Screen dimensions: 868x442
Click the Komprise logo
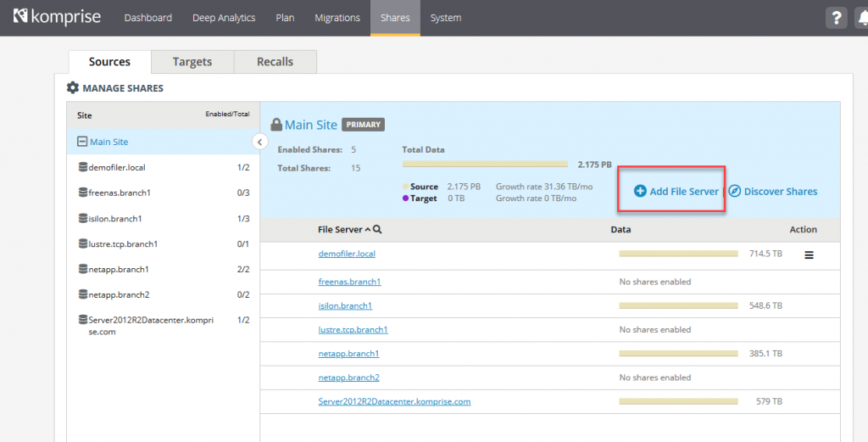[57, 17]
